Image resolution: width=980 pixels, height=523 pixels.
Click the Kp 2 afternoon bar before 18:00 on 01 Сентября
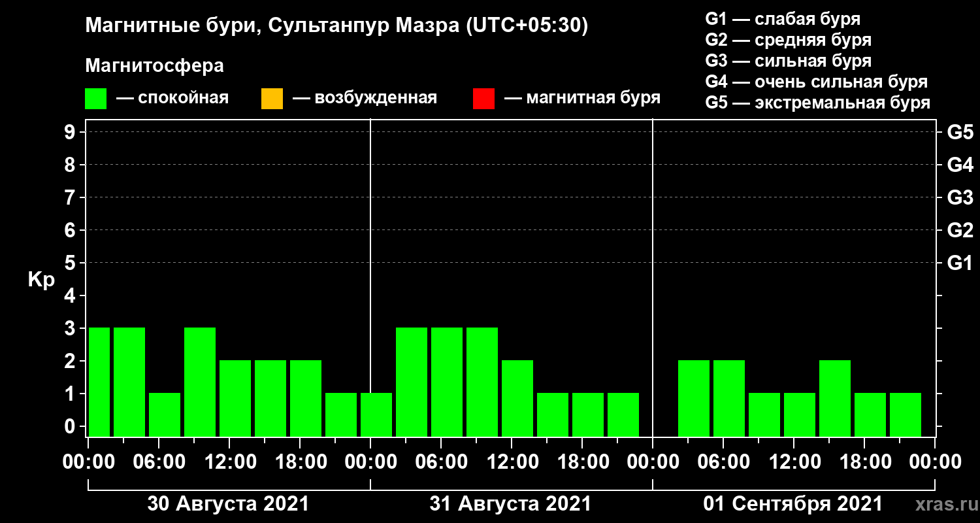[x=835, y=398]
